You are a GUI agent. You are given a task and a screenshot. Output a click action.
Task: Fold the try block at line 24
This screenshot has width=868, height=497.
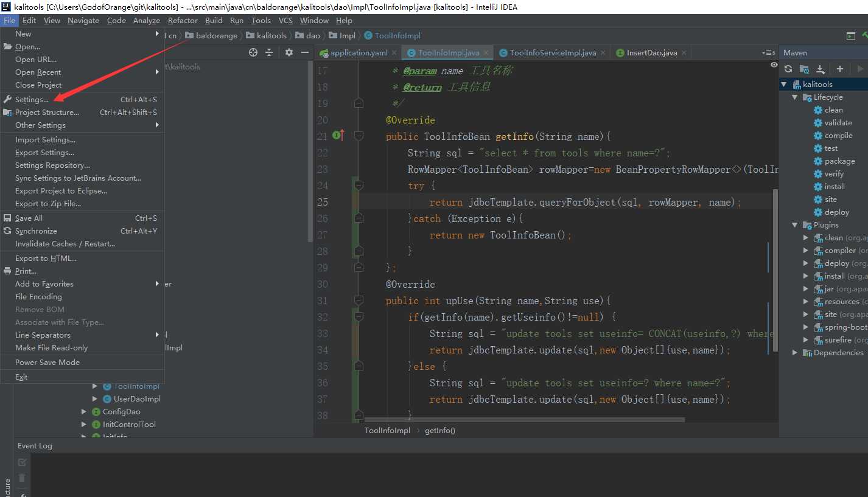click(359, 185)
